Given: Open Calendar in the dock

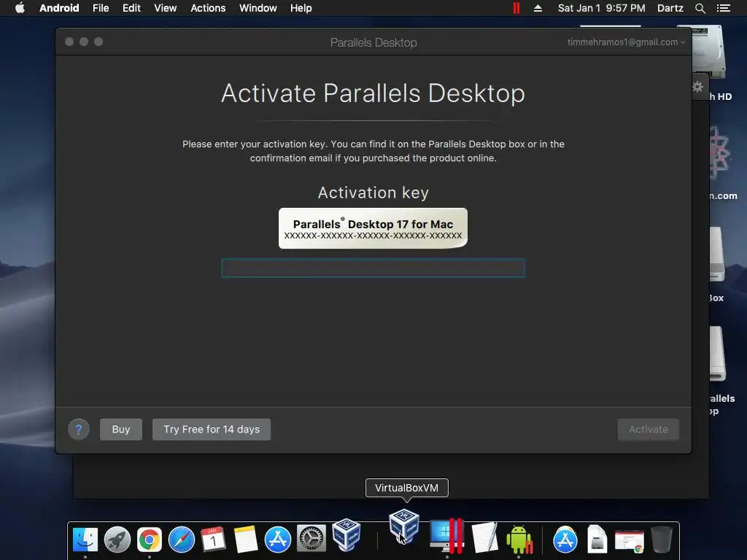Looking at the screenshot, I should (214, 540).
